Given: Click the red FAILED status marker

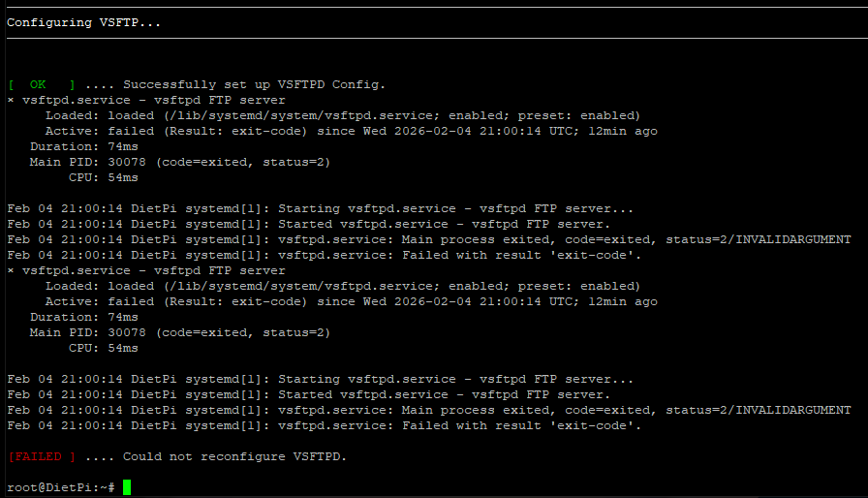Looking at the screenshot, I should [42, 456].
